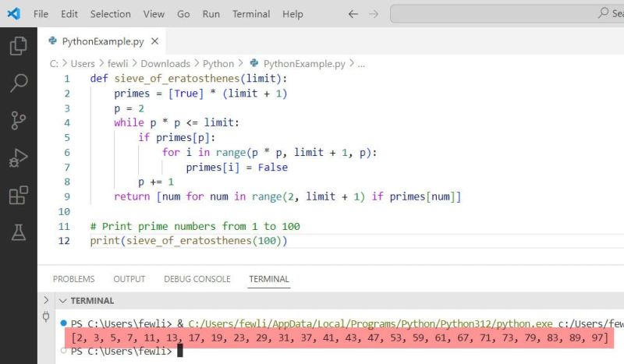Click the Users breadcrumb segment
The image size is (624, 364).
pos(83,64)
